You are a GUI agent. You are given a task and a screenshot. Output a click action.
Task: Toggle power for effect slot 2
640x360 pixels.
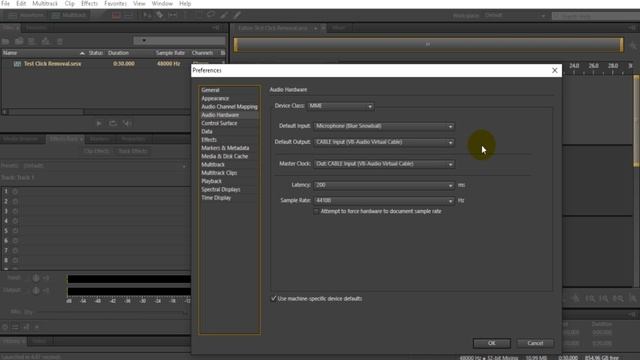pyautogui.click(x=15, y=201)
